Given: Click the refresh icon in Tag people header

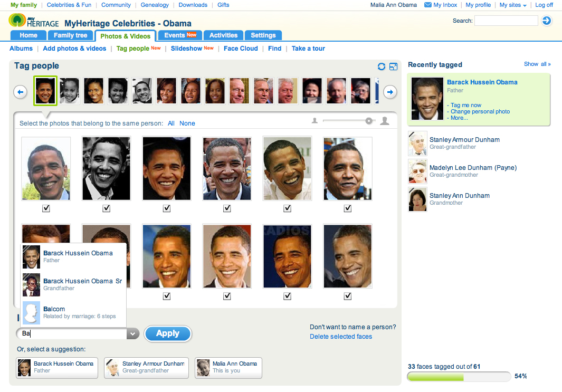Looking at the screenshot, I should point(382,66).
